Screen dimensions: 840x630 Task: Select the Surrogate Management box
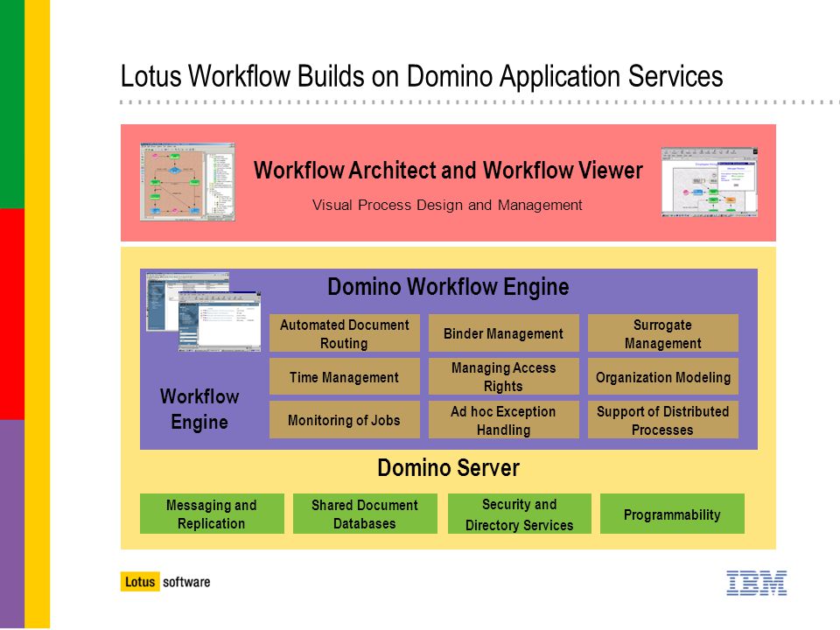point(662,333)
